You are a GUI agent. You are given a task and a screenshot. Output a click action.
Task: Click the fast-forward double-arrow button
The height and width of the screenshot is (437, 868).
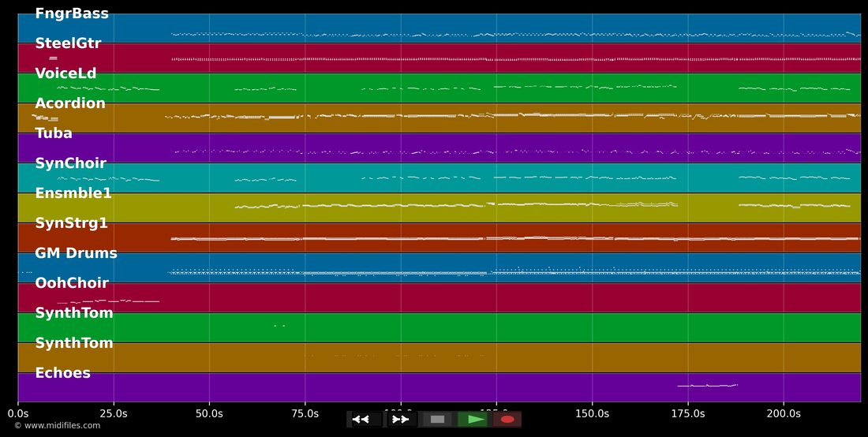[x=401, y=420]
